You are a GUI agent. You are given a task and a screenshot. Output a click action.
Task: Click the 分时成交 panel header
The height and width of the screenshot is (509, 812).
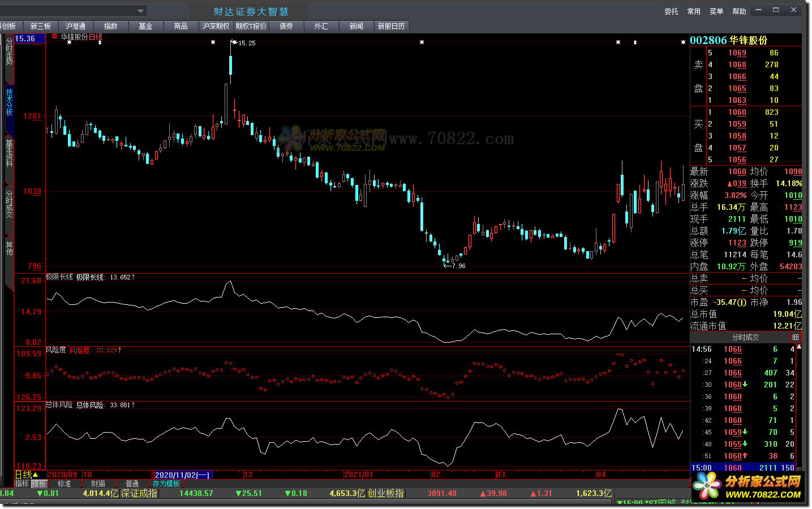746,337
